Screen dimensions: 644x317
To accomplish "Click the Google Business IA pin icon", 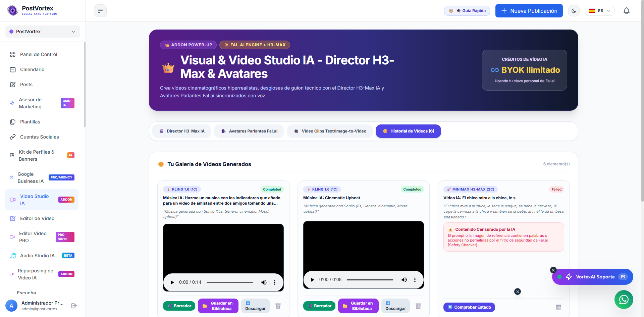I will (x=11, y=177).
